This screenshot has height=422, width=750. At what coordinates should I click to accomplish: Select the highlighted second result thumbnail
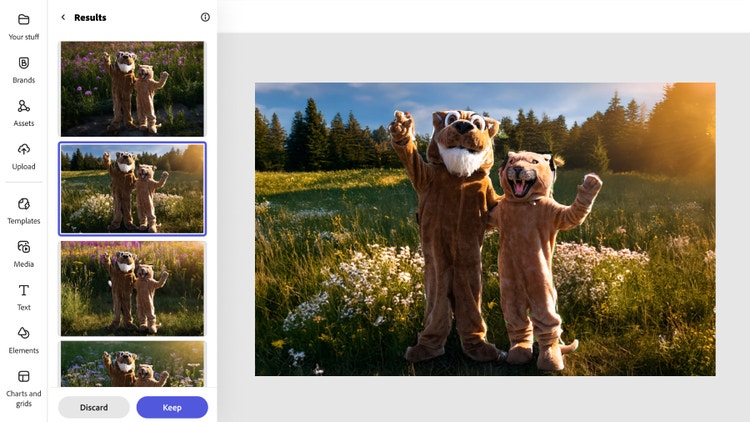click(x=132, y=189)
